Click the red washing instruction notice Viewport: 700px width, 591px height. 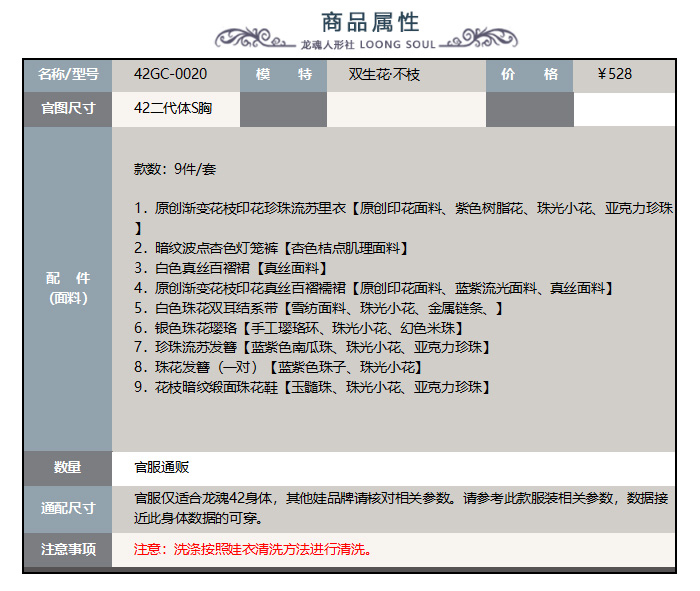coord(253,549)
